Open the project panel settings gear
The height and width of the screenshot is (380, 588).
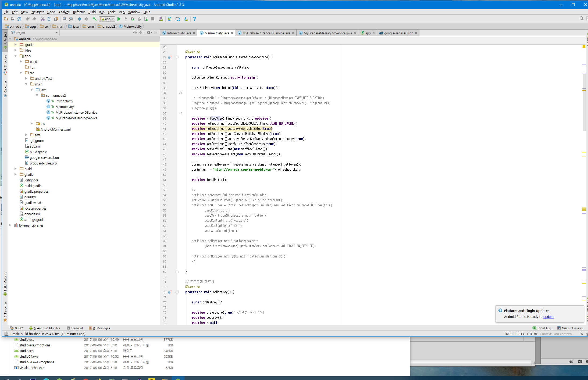pyautogui.click(x=148, y=33)
